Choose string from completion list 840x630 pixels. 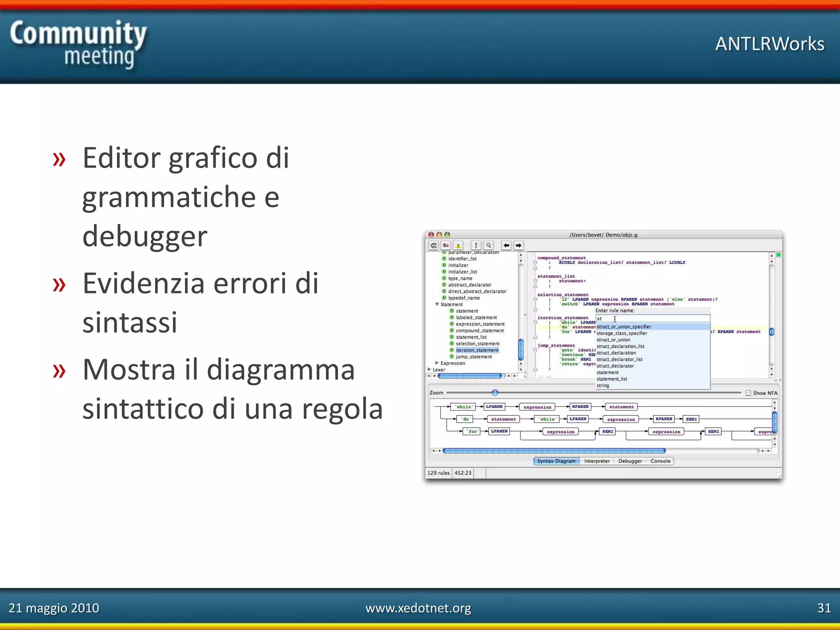pyautogui.click(x=653, y=386)
